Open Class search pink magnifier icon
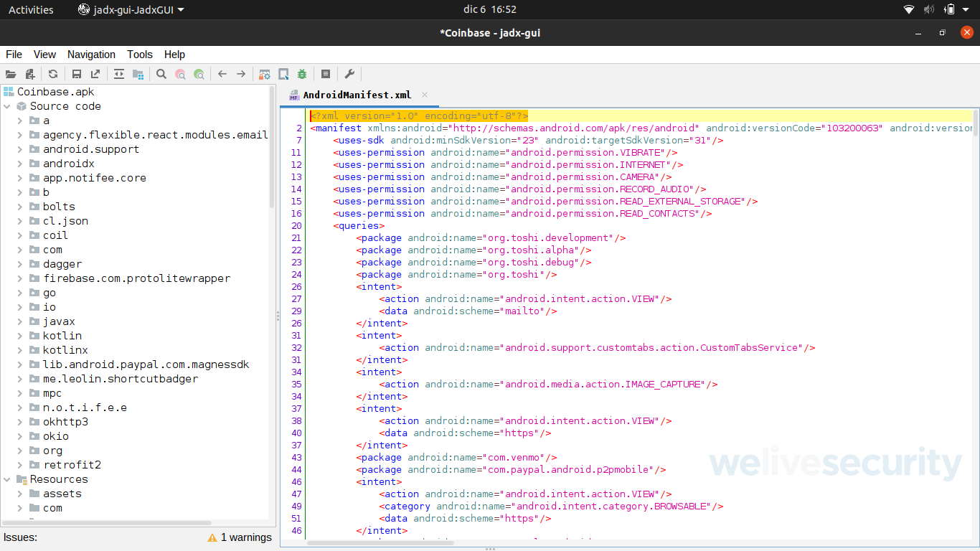The height and width of the screenshot is (551, 980). (180, 74)
